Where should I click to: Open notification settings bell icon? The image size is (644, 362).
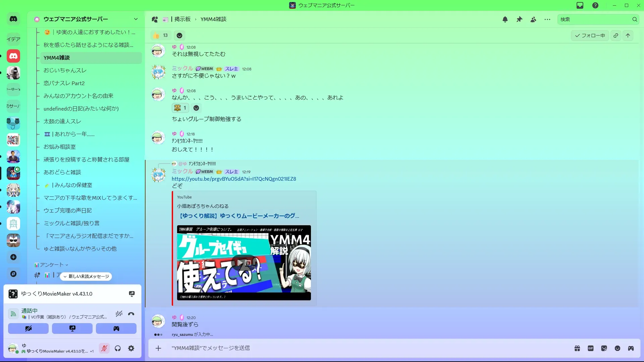click(505, 19)
